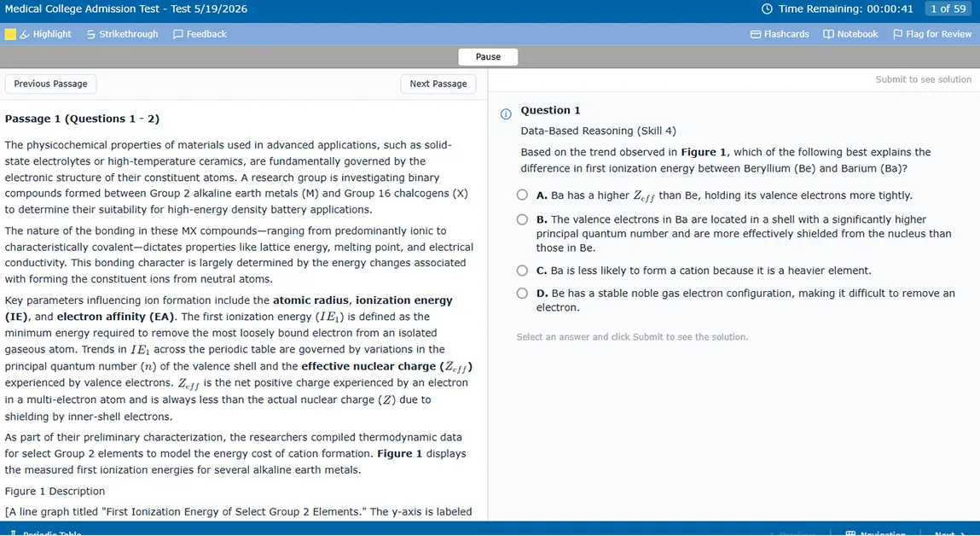Click the info icon beside Question 1
Viewport: 980px width, 536px height.
click(x=506, y=114)
